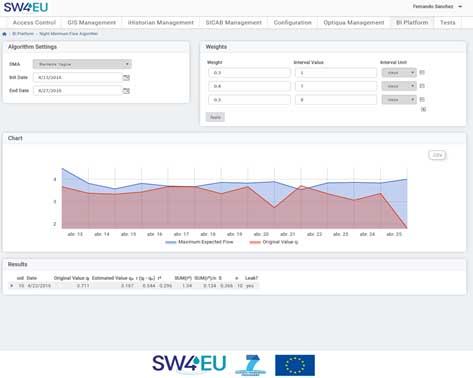This screenshot has height=378, width=473.
Task: Open the Historian Management menu
Action: point(161,23)
